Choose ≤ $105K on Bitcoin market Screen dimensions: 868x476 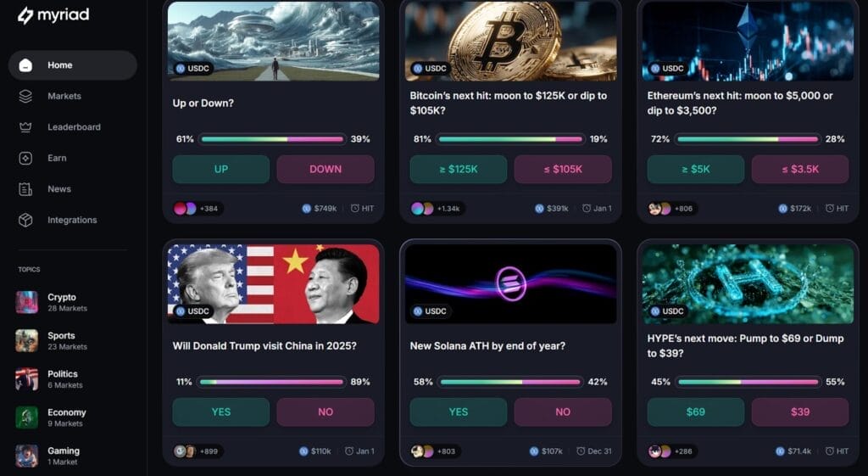[x=563, y=169]
